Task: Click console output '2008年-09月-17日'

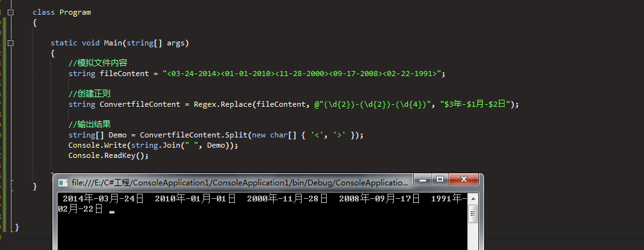Action: [x=379, y=199]
